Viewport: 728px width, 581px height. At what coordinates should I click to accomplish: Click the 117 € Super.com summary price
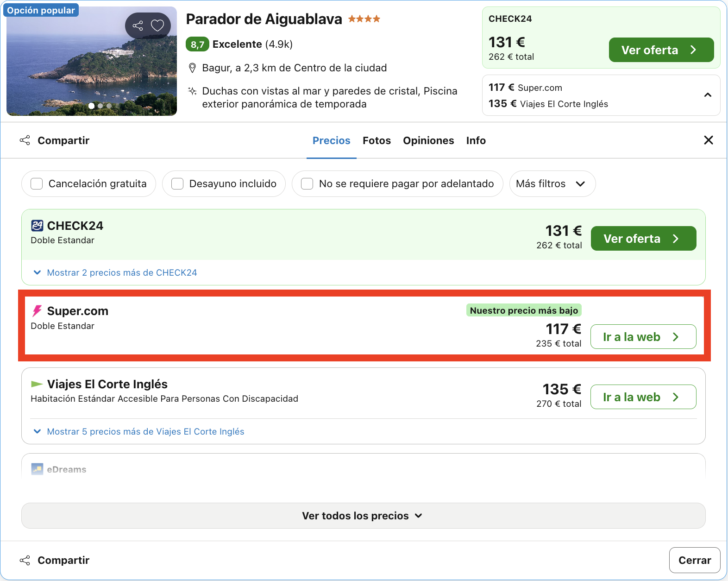[525, 88]
